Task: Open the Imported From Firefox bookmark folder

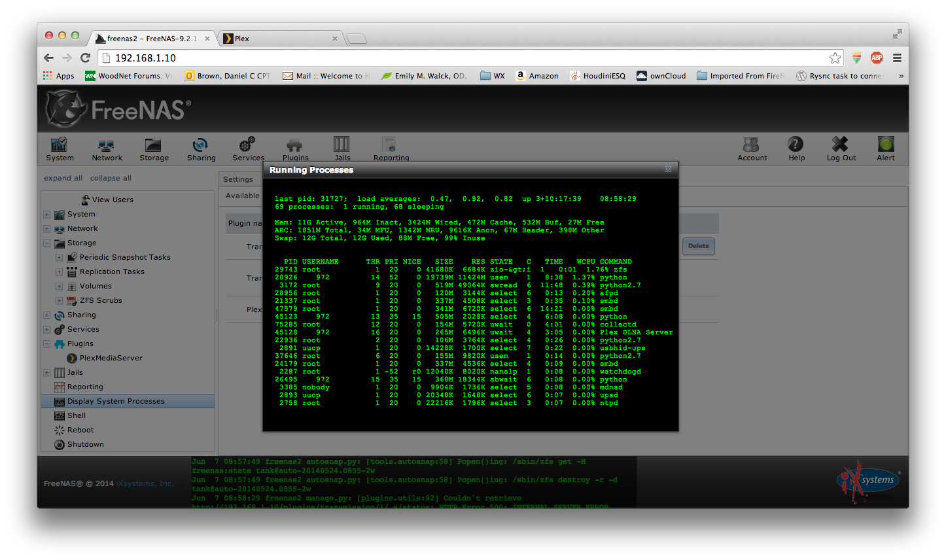Action: pyautogui.click(x=741, y=76)
